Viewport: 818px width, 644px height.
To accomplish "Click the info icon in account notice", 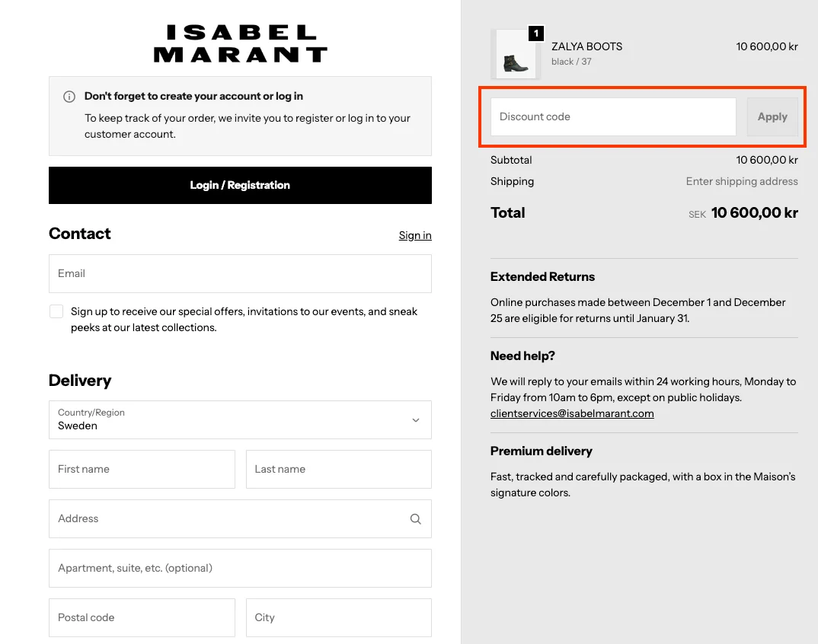I will 69,97.
